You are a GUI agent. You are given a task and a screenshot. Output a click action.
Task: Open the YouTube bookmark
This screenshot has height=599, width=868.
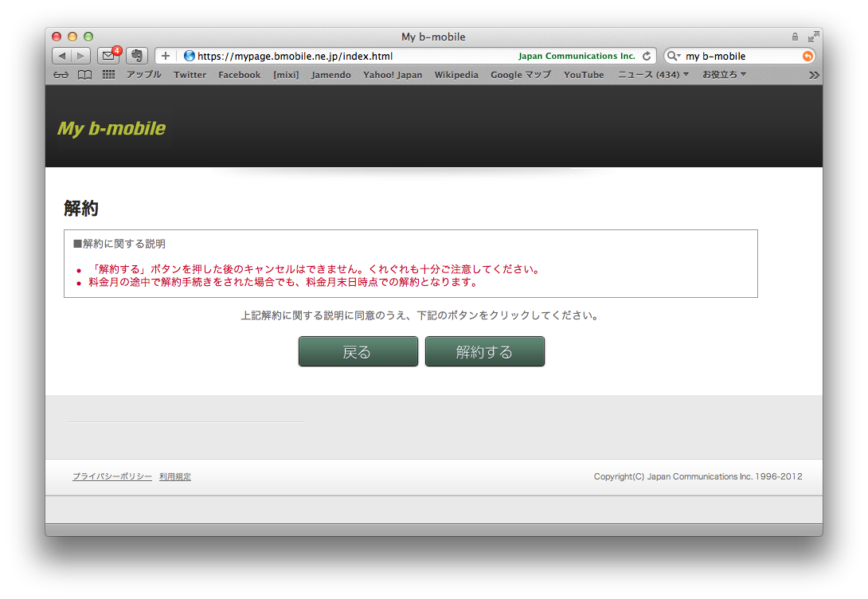pyautogui.click(x=584, y=75)
